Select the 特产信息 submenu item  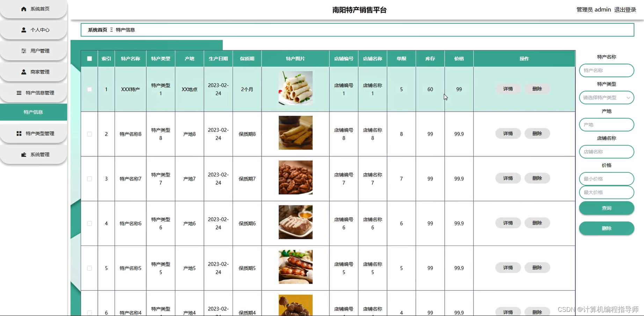pyautogui.click(x=34, y=112)
